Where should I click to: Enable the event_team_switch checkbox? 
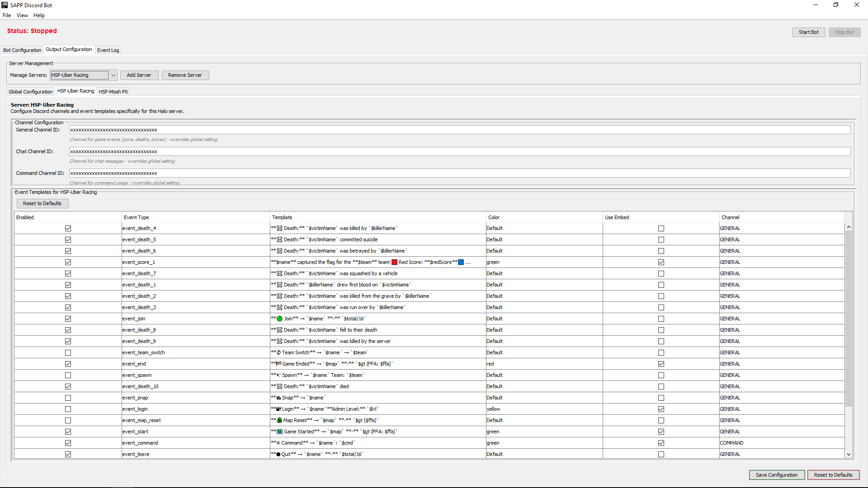pos(68,352)
